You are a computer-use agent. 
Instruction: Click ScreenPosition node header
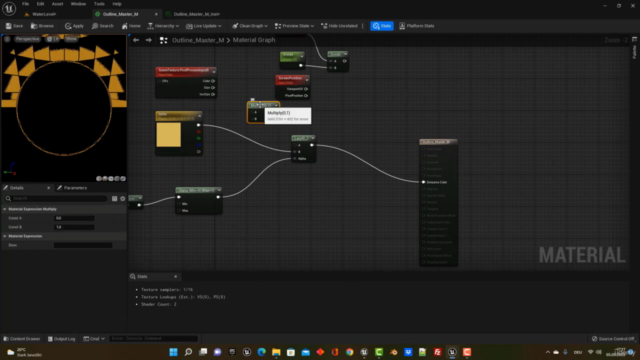coord(292,80)
